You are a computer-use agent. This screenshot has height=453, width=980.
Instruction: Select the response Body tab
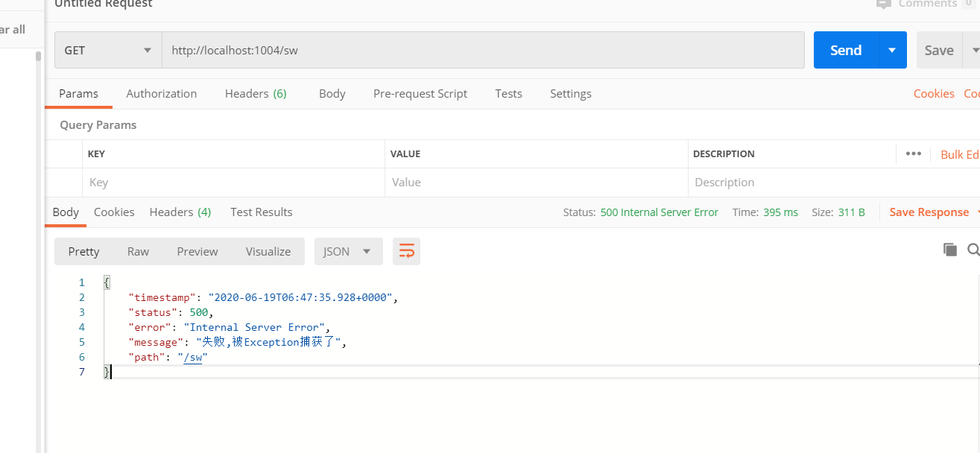[x=66, y=212]
